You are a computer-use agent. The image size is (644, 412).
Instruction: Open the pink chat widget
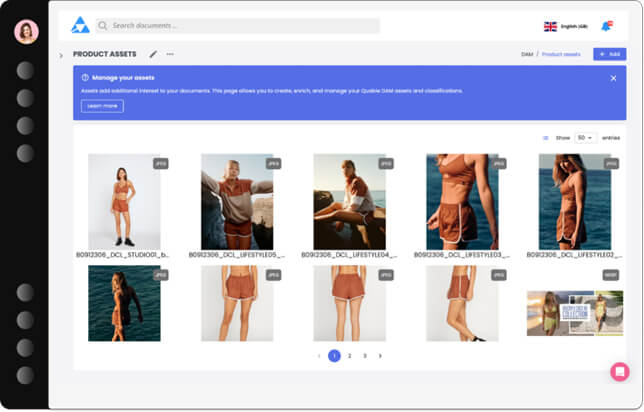pyautogui.click(x=620, y=372)
